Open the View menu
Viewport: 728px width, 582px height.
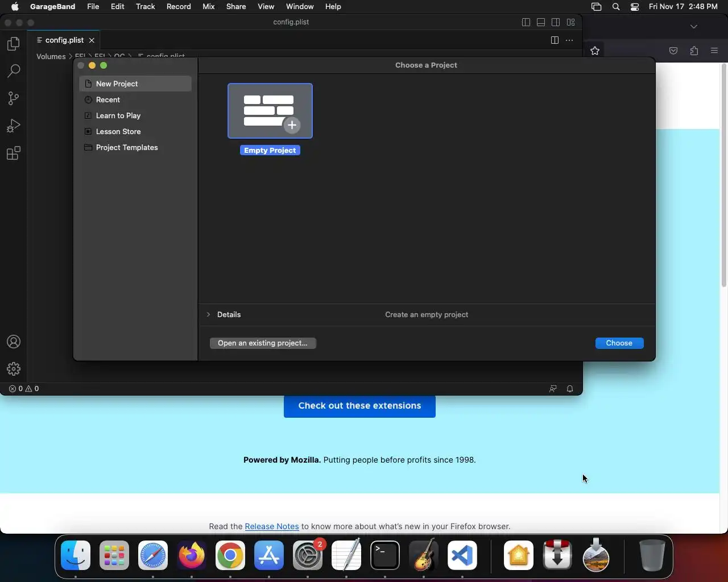(266, 7)
